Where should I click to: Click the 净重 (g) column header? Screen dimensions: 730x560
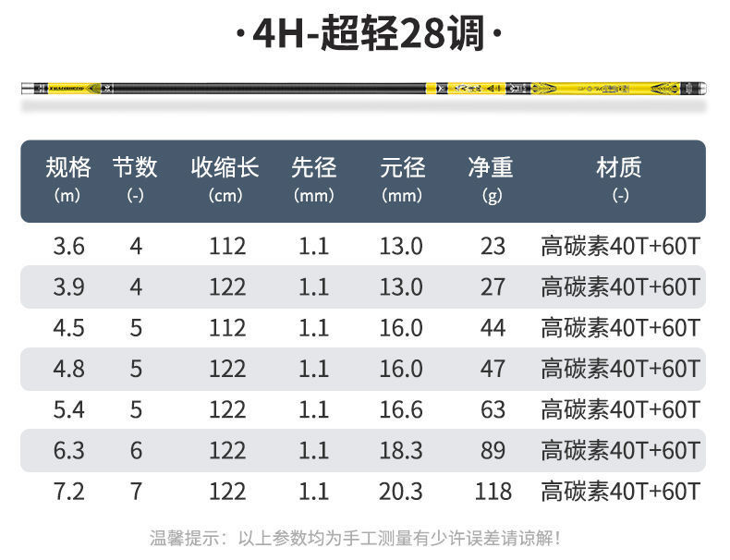492,179
